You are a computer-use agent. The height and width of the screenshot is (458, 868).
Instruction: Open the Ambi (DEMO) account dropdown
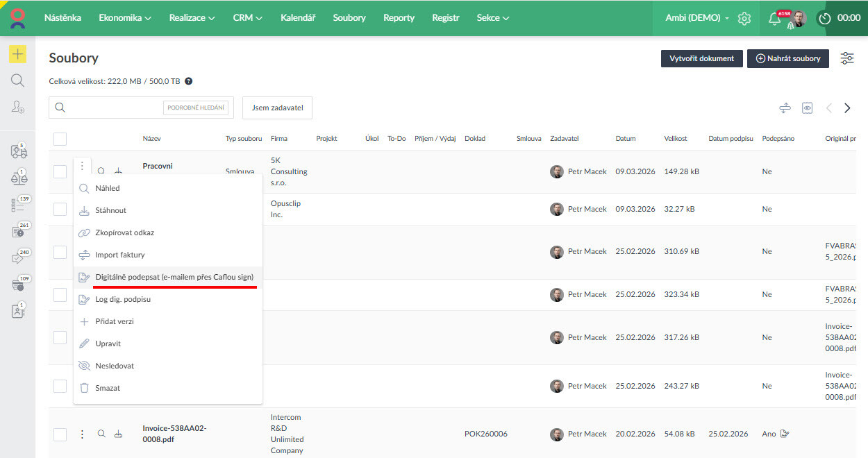(x=696, y=18)
